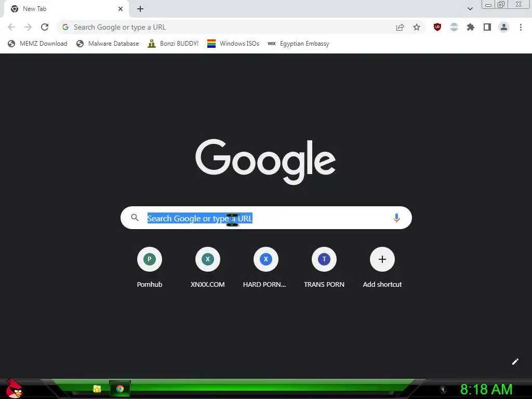The image size is (532, 399).
Task: Start voice search with microphone icon
Action: (x=396, y=218)
